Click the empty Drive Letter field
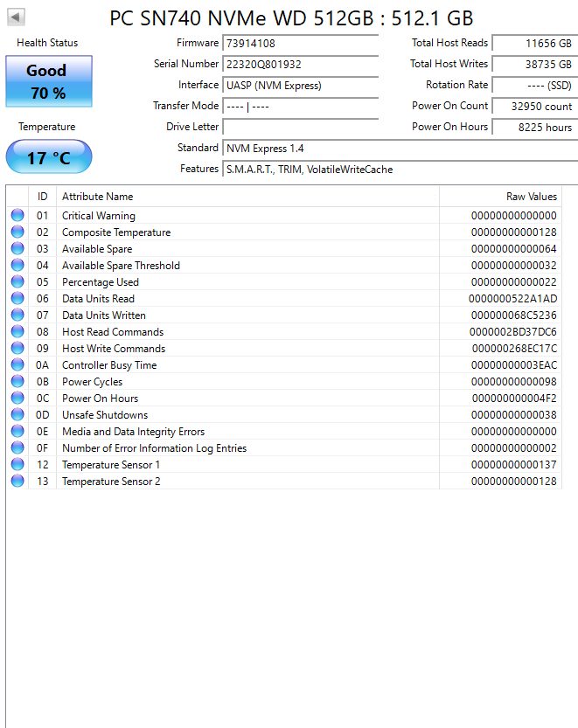Image resolution: width=578 pixels, height=728 pixels. pos(301,128)
